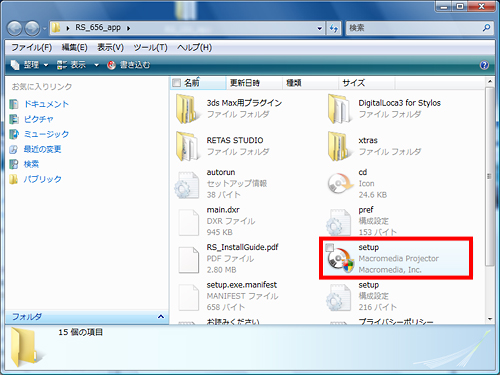Select the setup 216 バイト config icon
Screen dimensions: 500x375
tap(339, 297)
